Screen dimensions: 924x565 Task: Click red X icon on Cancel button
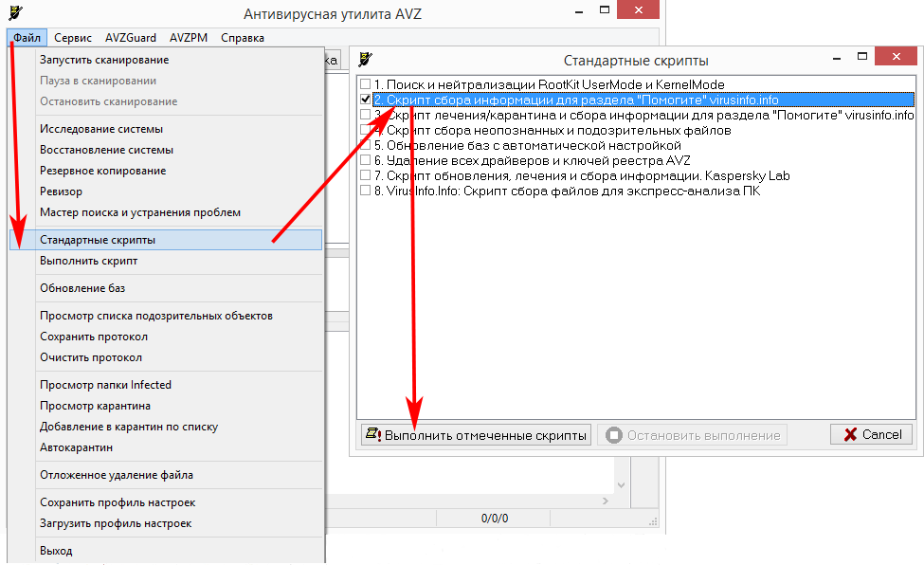click(850, 435)
